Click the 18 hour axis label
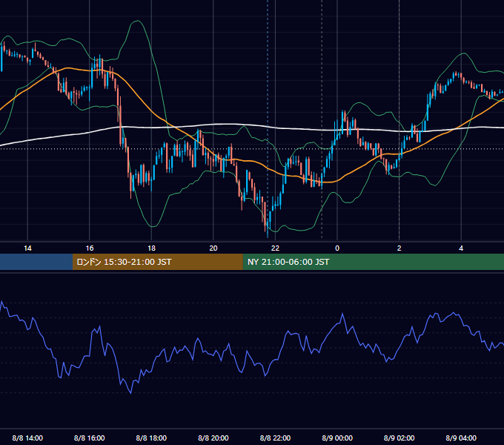 click(151, 248)
